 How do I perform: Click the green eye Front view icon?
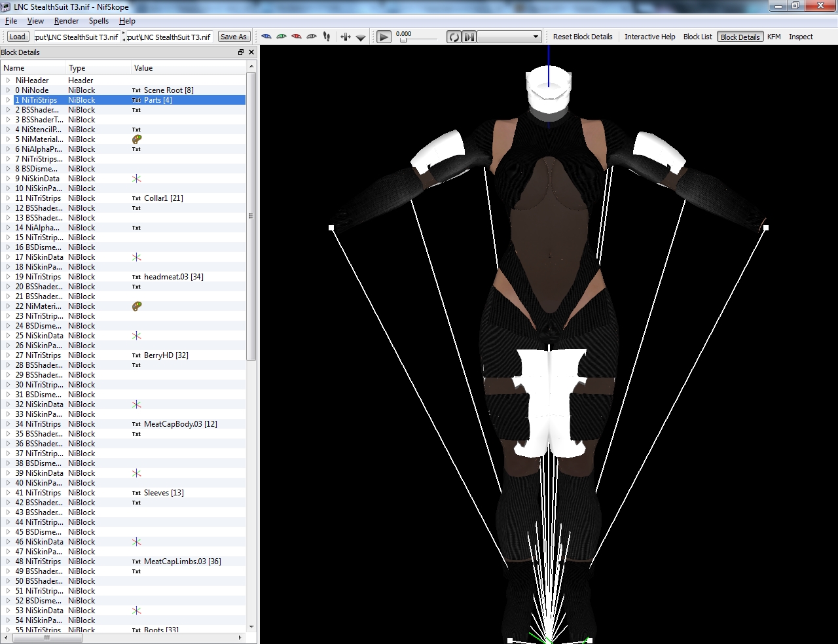pos(282,37)
